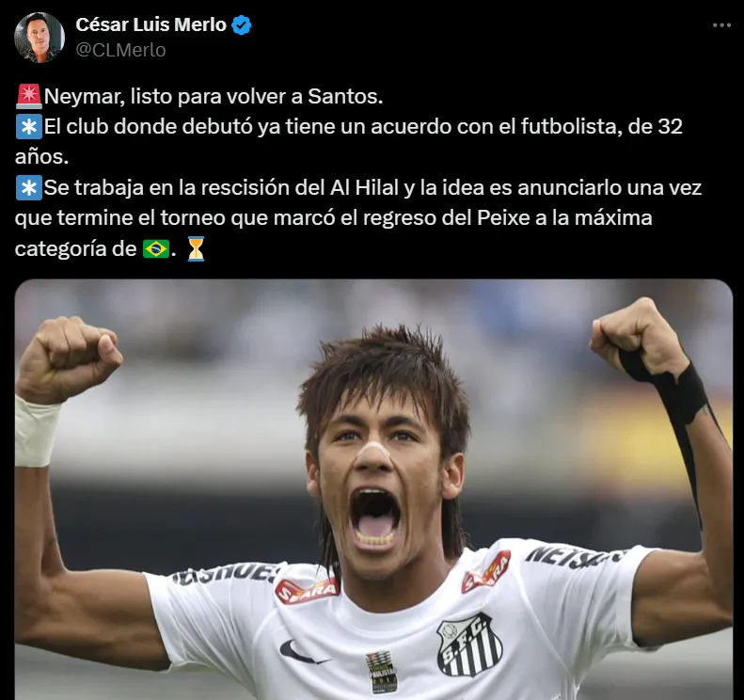
Task: Click the Paulistão patch on the jersey
Action: pyautogui.click(x=382, y=671)
